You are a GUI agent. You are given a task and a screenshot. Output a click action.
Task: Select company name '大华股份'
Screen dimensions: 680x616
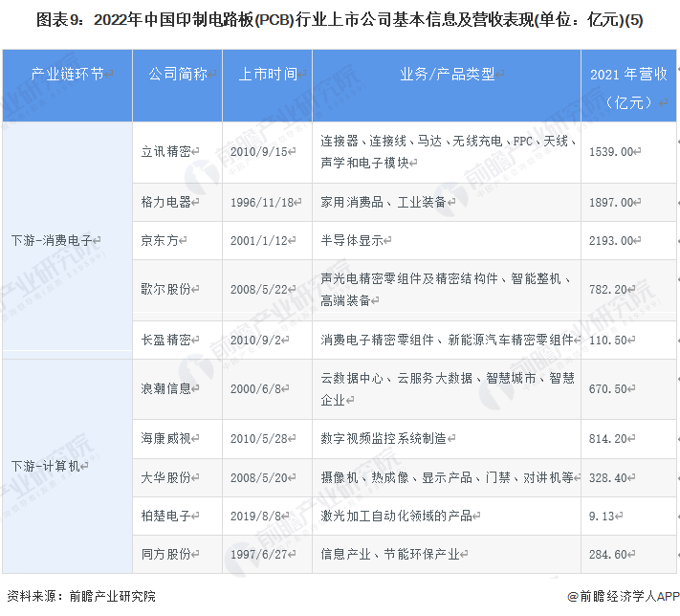(166, 477)
